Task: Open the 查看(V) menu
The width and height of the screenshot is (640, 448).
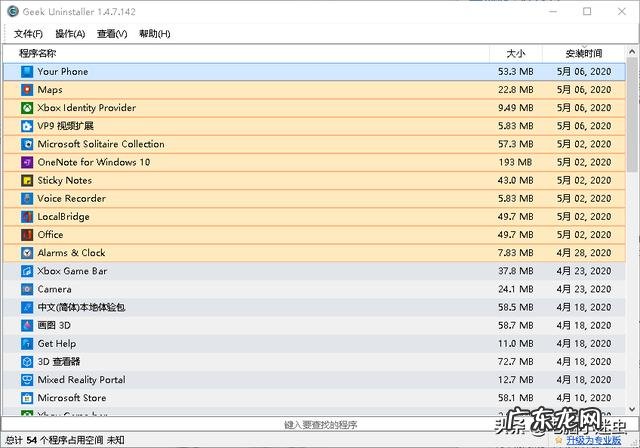Action: click(x=112, y=34)
